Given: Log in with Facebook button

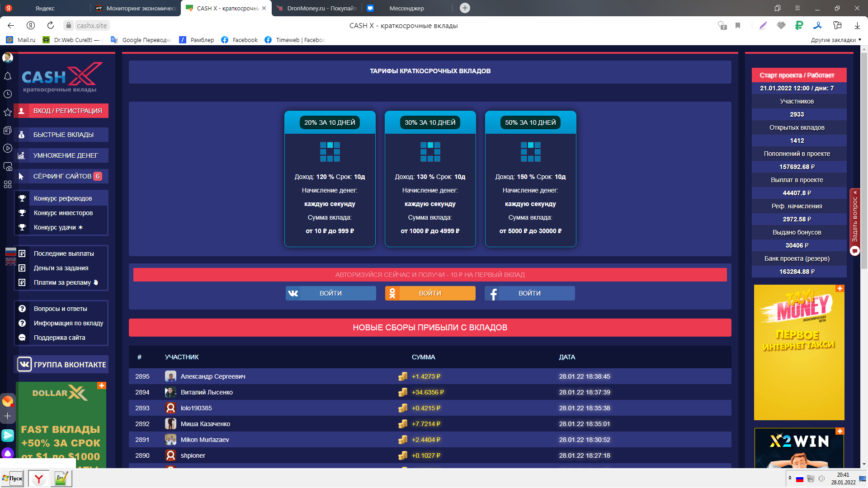Looking at the screenshot, I should [x=529, y=293].
